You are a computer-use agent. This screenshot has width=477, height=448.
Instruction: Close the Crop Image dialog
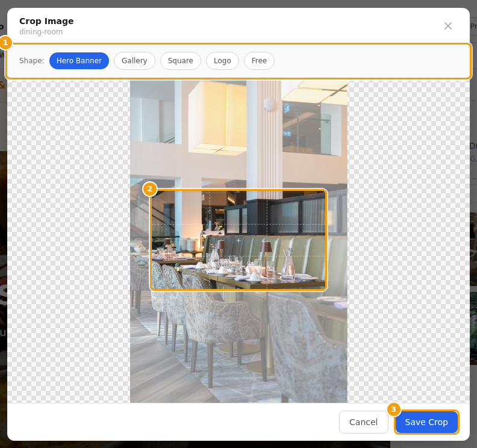coord(448,26)
